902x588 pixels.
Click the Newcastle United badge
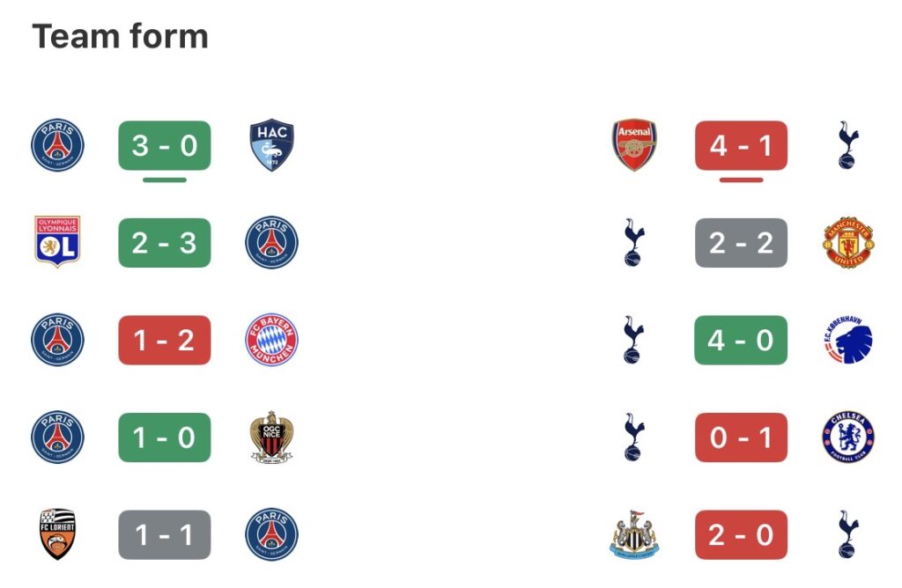[x=634, y=534]
